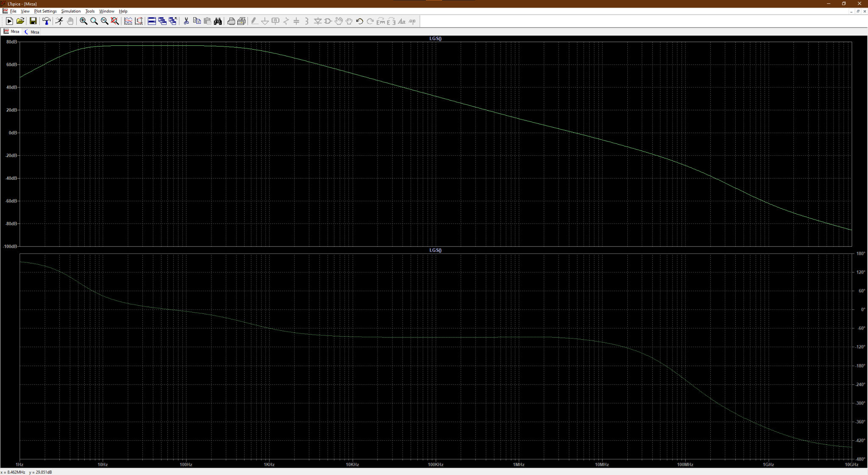Image resolution: width=868 pixels, height=475 pixels.
Task: Open the Help menu
Action: (123, 11)
